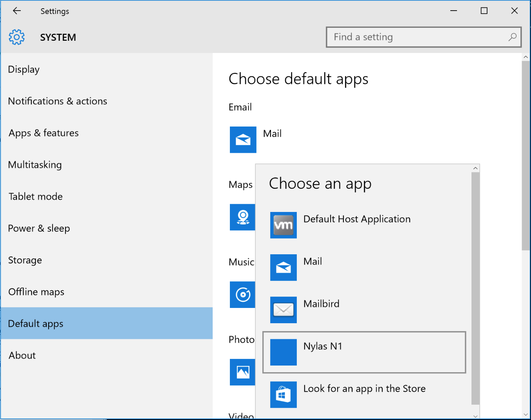Choose Mail in the app list

pyautogui.click(x=312, y=262)
